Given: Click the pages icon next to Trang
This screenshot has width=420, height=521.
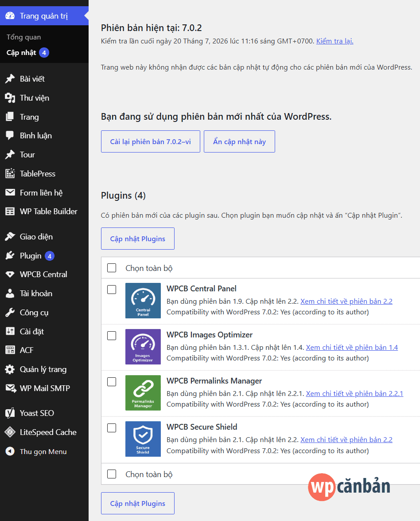Looking at the screenshot, I should (x=10, y=117).
